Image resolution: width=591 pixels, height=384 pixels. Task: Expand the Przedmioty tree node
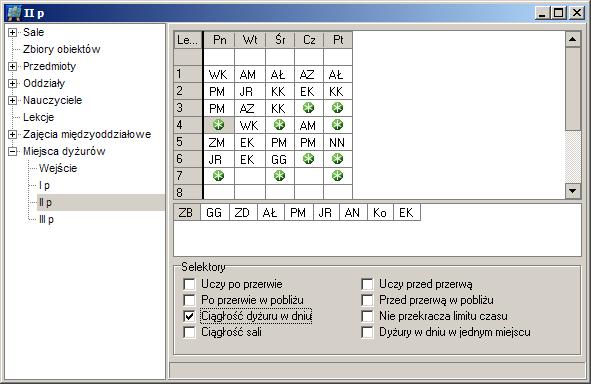(12, 66)
